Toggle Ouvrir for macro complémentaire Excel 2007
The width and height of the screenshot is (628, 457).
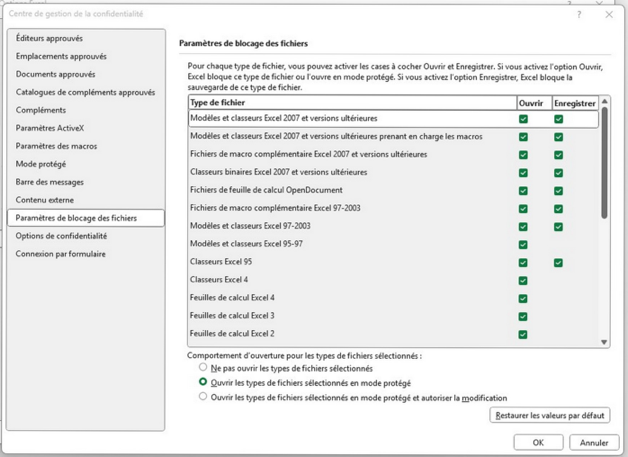tap(523, 155)
